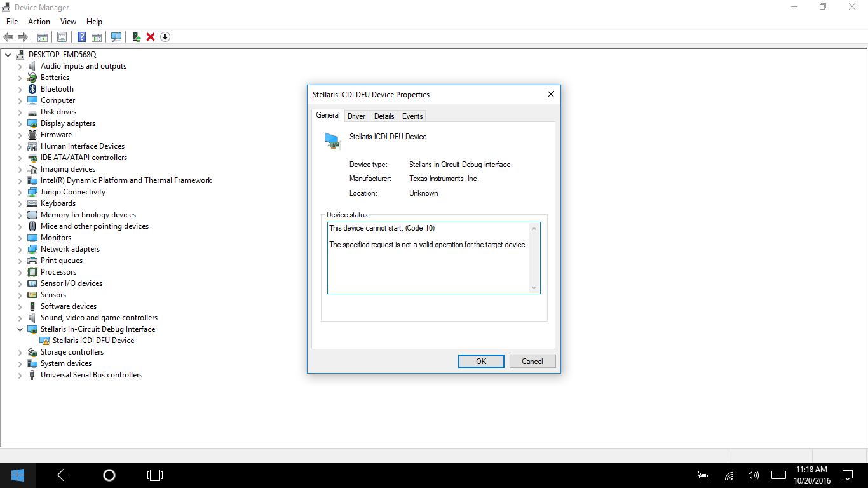Click red X Uninstall toolbar icon

151,37
